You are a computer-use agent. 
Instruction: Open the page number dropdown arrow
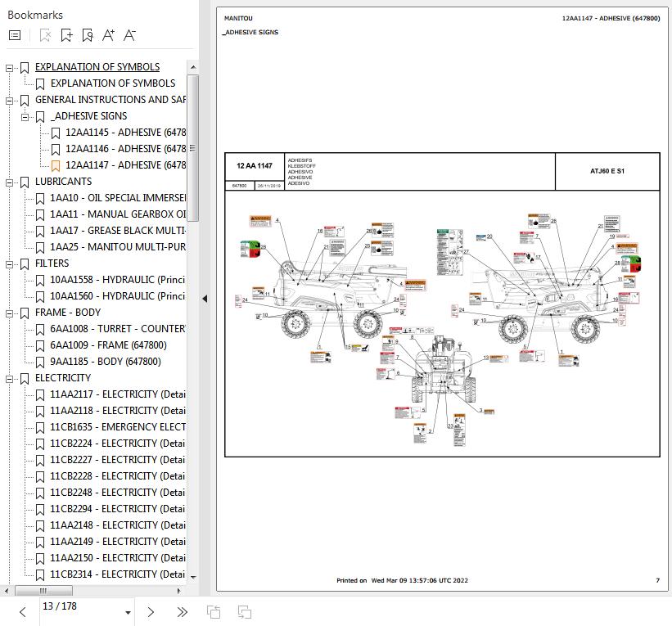point(128,612)
